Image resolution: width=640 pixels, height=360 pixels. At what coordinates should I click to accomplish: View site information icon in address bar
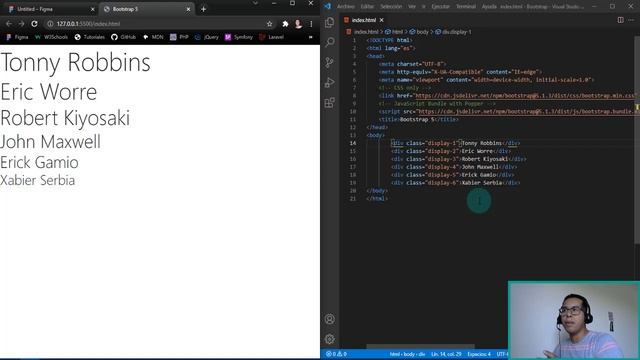point(50,24)
